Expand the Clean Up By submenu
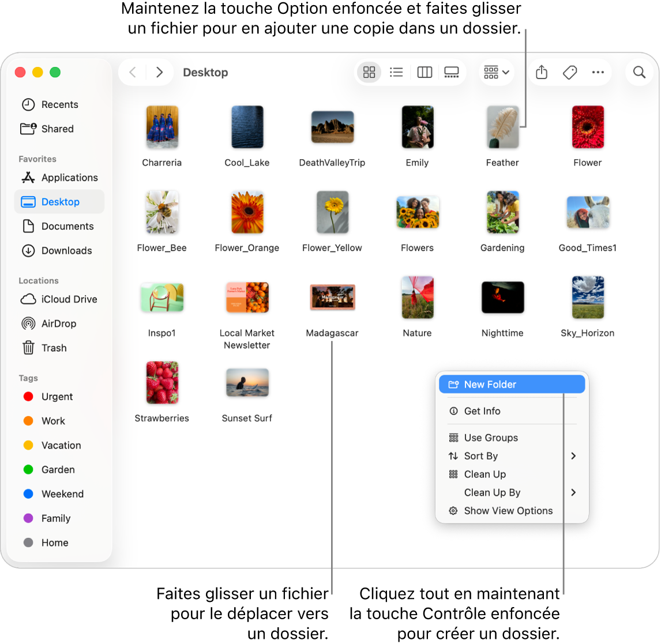This screenshot has height=644, width=661. point(491,492)
